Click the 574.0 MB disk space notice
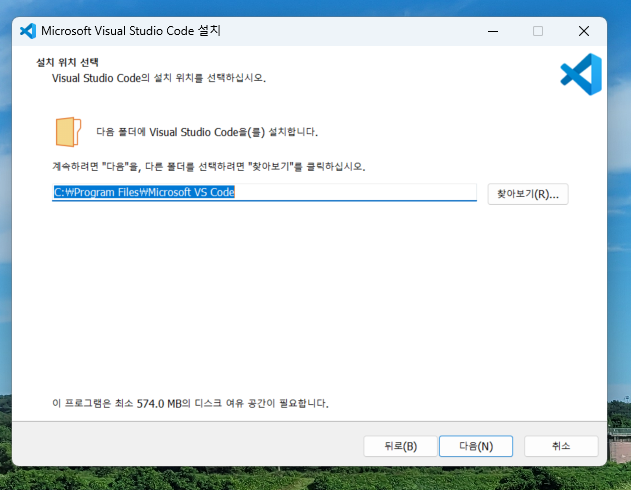This screenshot has height=490, width=631. [x=190, y=403]
